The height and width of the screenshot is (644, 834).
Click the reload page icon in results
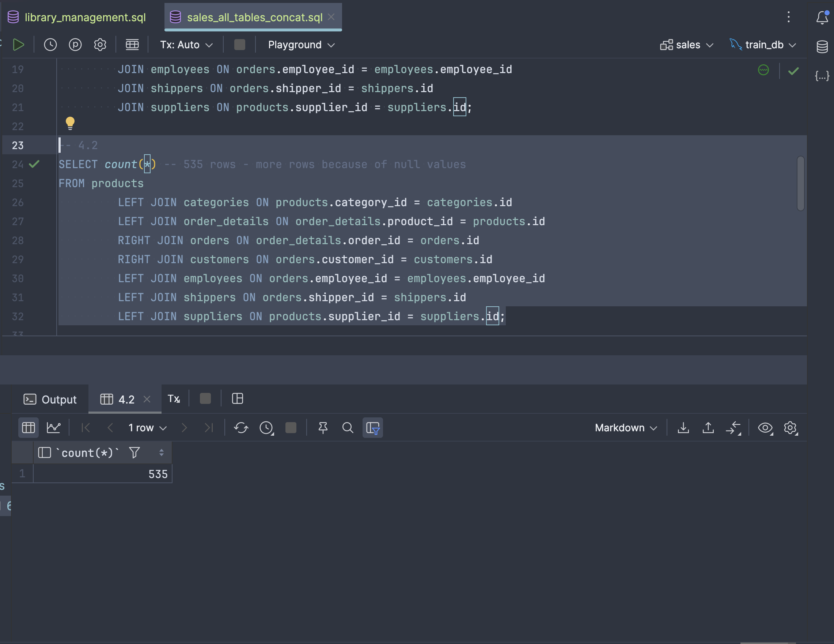point(241,427)
